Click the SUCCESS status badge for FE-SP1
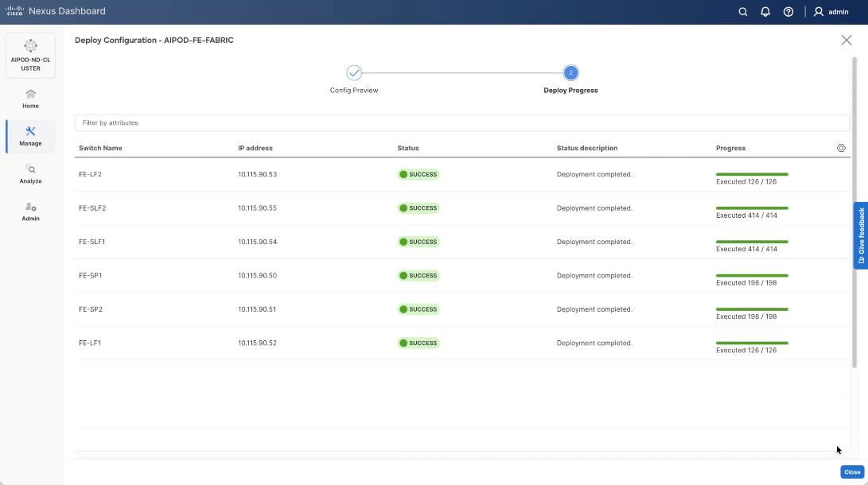Image resolution: width=868 pixels, height=485 pixels. tap(418, 276)
